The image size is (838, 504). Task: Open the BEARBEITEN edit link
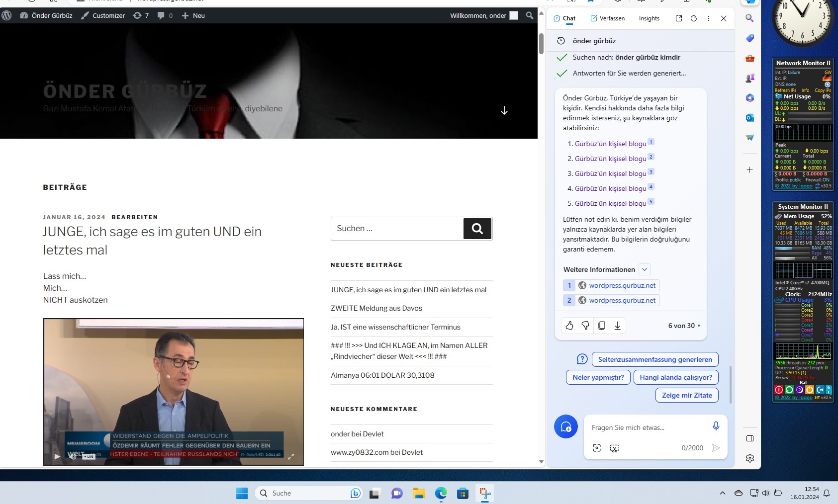click(135, 217)
